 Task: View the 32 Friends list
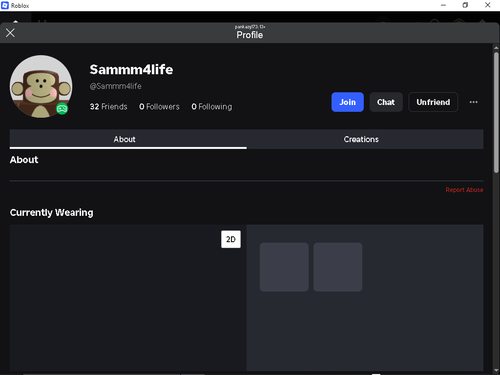click(x=108, y=107)
